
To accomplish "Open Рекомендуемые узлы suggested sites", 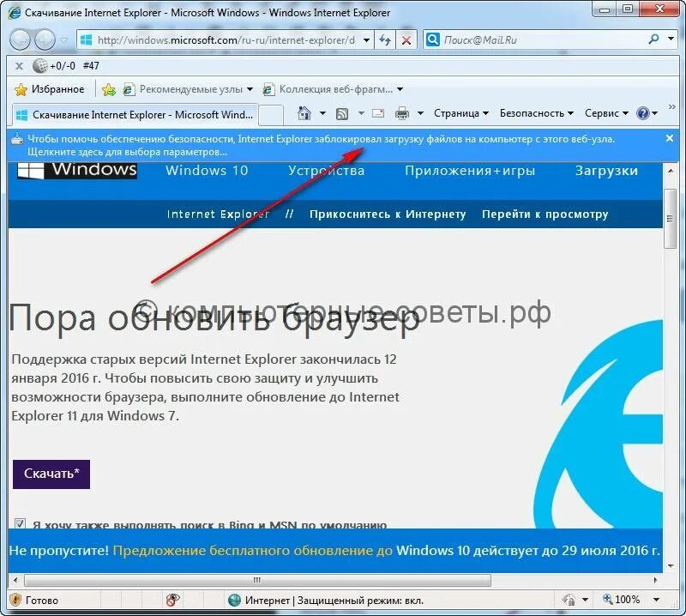I will tap(188, 89).
